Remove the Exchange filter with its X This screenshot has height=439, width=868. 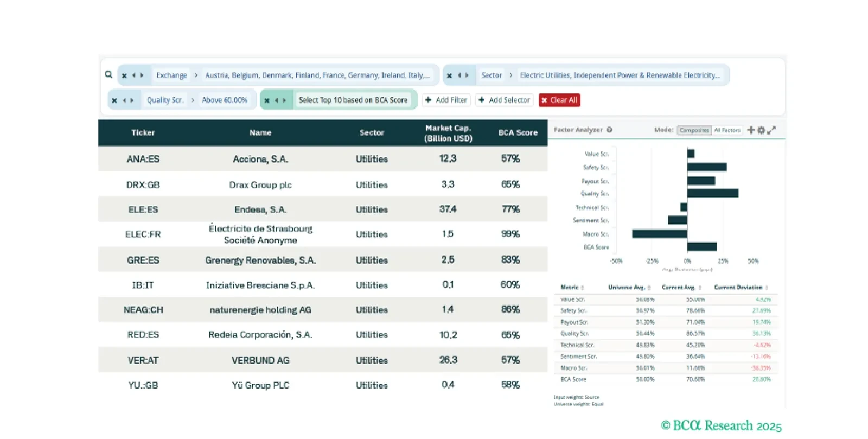(x=124, y=76)
